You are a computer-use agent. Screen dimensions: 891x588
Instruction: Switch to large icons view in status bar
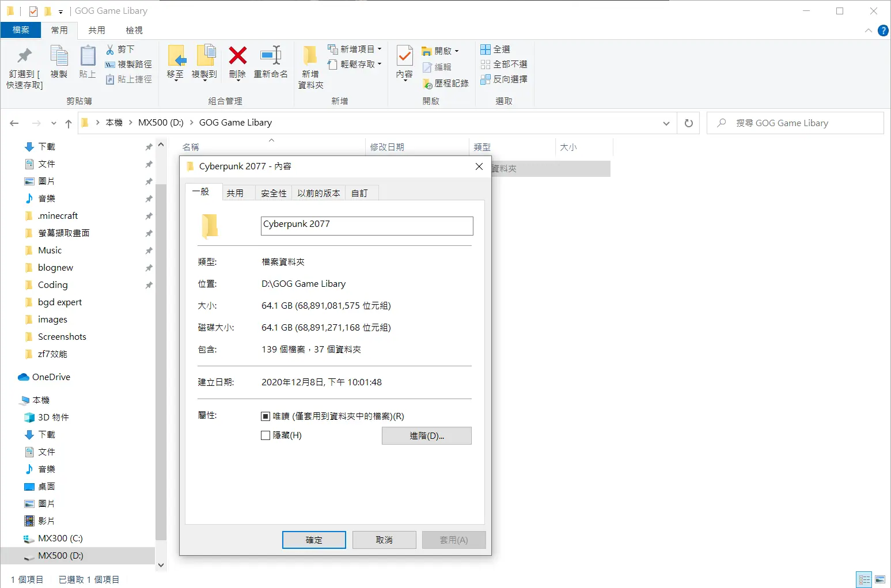(880, 579)
